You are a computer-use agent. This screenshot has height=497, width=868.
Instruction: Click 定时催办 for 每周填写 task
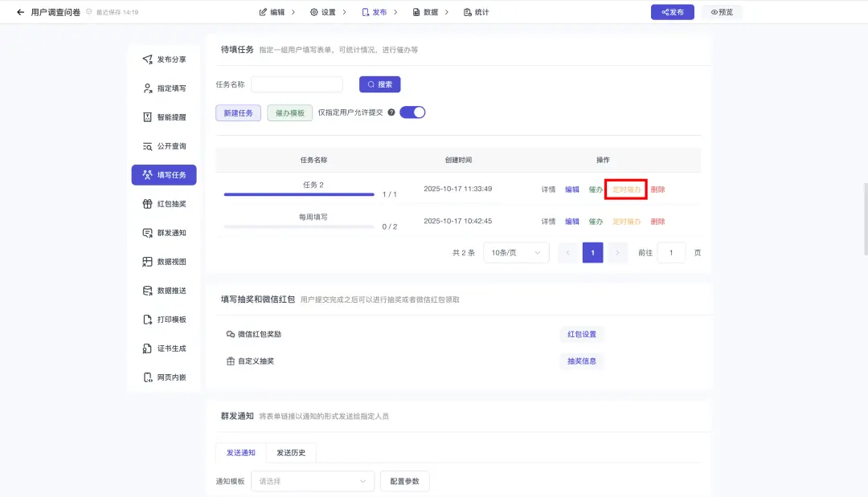(x=627, y=221)
